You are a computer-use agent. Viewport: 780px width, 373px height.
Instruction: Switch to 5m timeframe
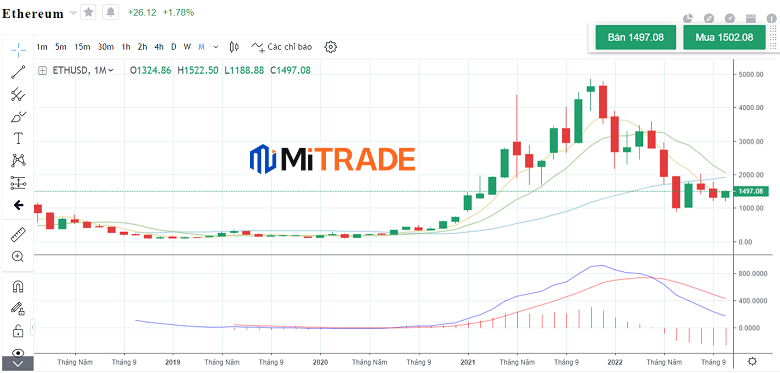(x=61, y=47)
